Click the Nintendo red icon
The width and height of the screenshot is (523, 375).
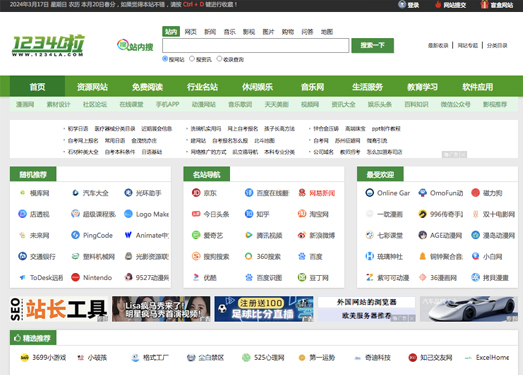[75, 277]
